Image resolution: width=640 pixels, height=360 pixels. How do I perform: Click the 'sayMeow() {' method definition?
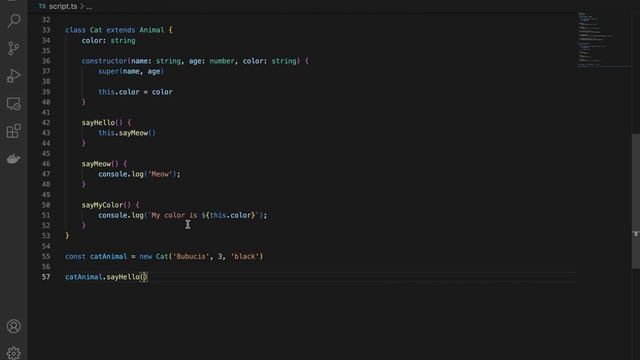click(x=104, y=164)
